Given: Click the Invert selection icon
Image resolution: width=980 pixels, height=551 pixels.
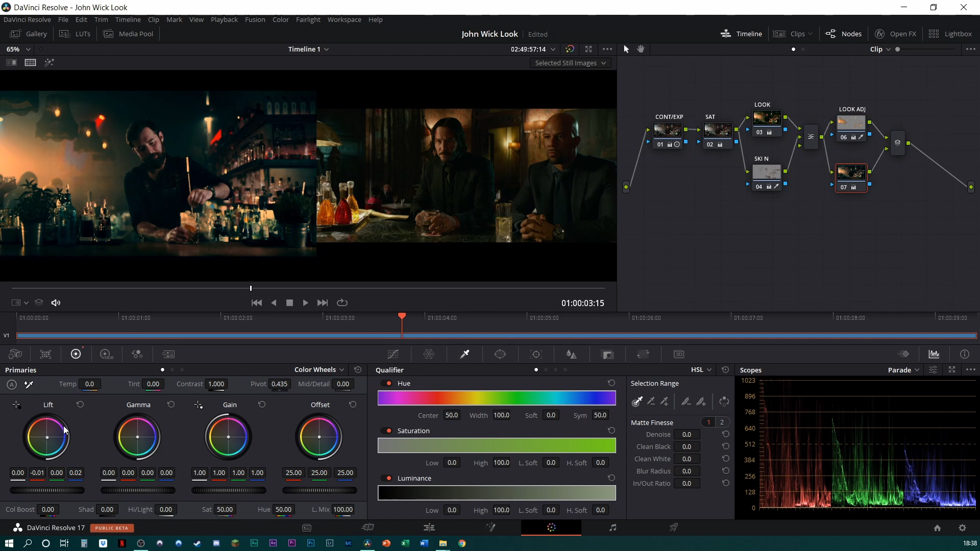Looking at the screenshot, I should click(724, 402).
